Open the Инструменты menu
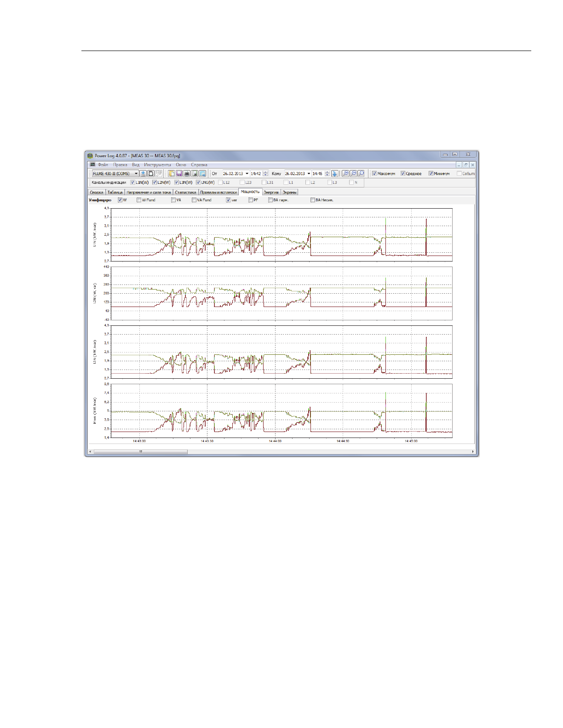 [x=157, y=165]
